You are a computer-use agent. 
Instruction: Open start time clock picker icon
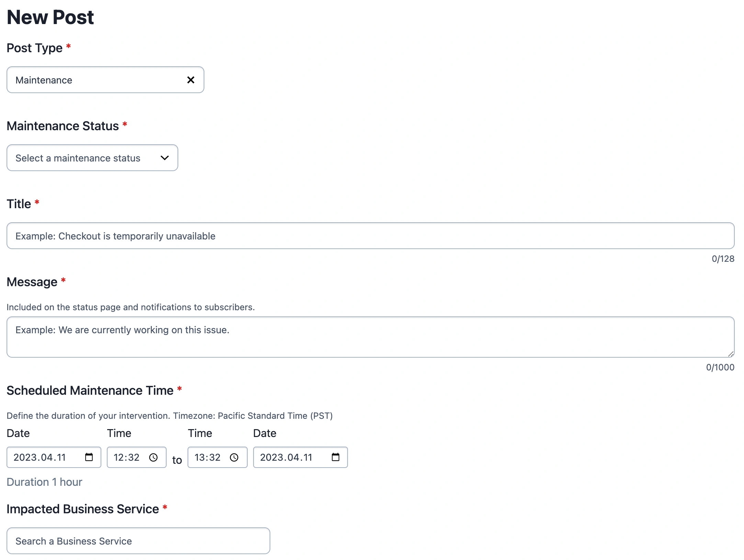click(153, 457)
